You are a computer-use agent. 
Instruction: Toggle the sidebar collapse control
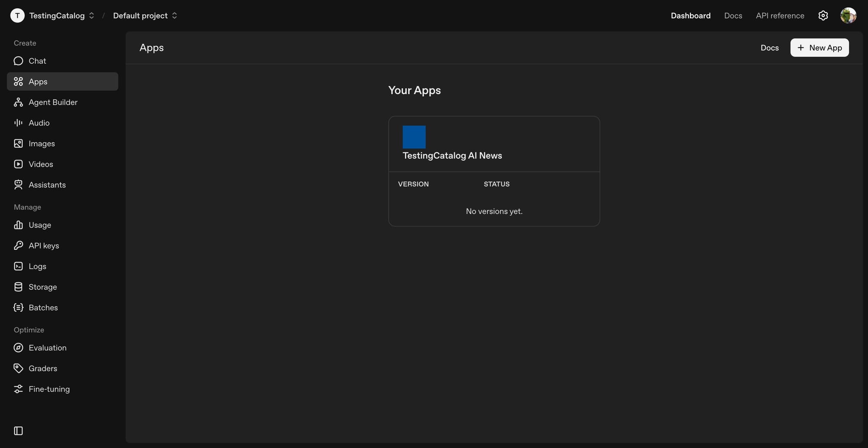18,431
